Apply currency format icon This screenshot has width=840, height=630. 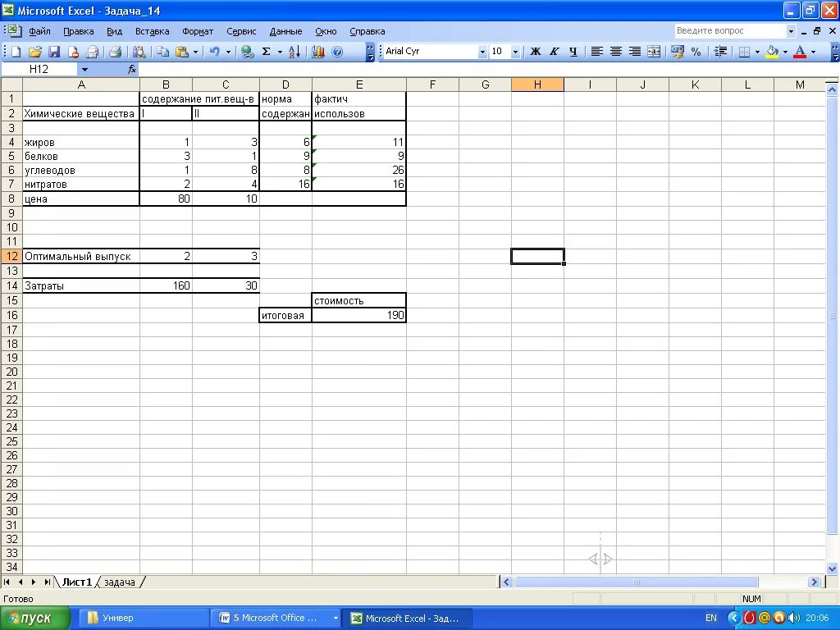point(677,52)
